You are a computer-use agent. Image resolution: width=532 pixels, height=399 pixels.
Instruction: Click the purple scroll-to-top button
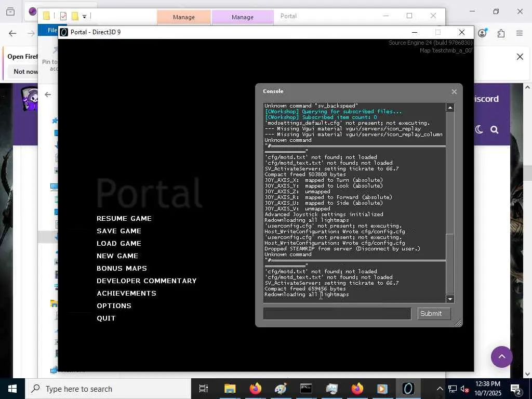[501, 357]
